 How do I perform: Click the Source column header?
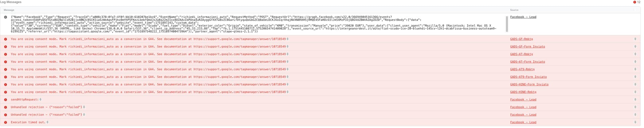click(x=514, y=10)
